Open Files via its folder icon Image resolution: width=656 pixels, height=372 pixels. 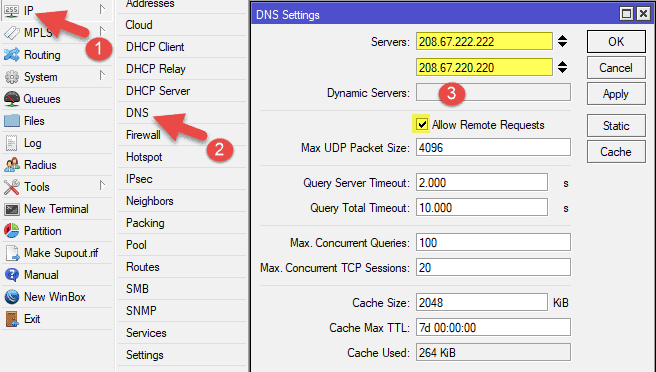click(11, 121)
